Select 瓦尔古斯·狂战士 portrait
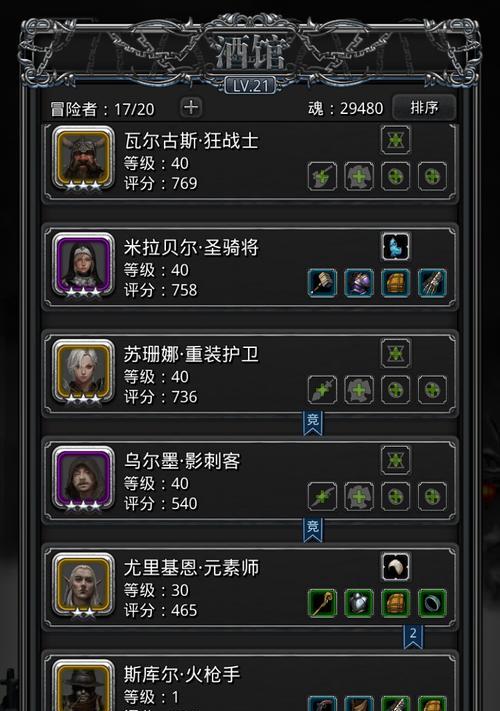The height and width of the screenshot is (711, 500). (83, 157)
